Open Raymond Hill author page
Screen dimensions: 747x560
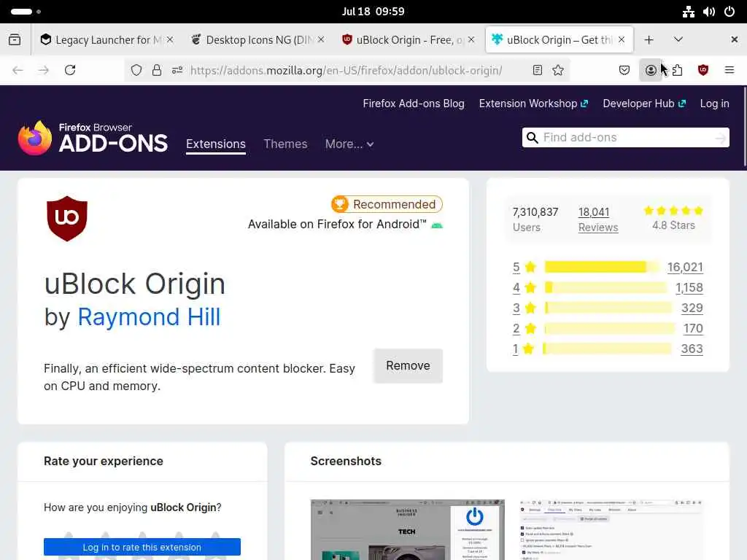pos(149,317)
